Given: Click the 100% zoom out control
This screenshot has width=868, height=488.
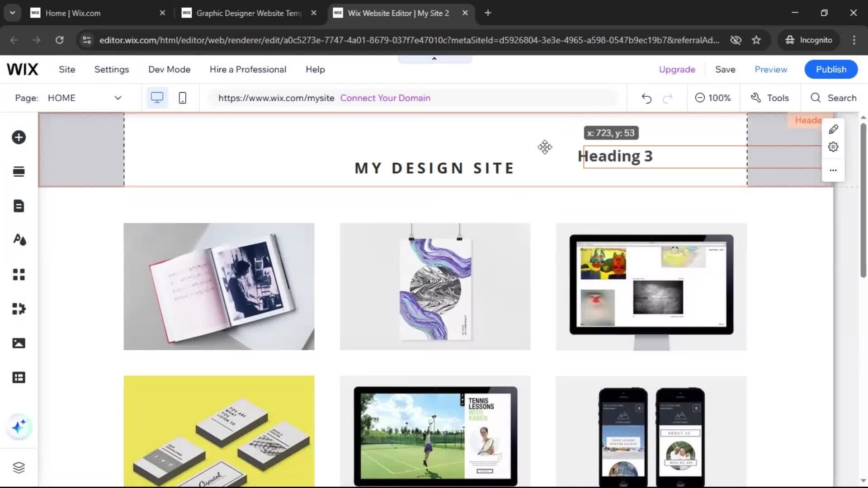Looking at the screenshot, I should point(713,98).
